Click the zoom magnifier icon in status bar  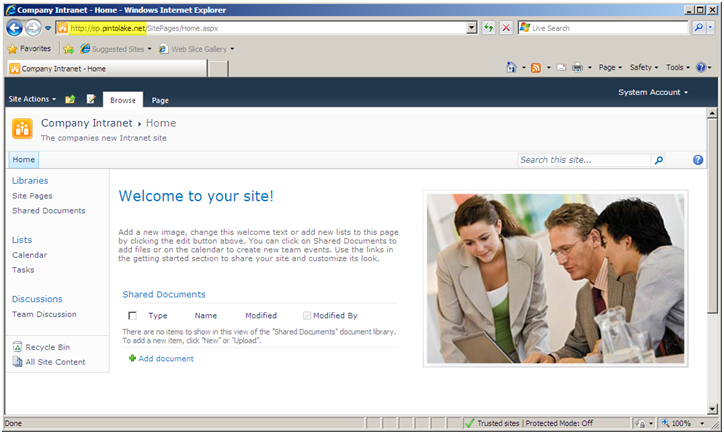tap(665, 423)
